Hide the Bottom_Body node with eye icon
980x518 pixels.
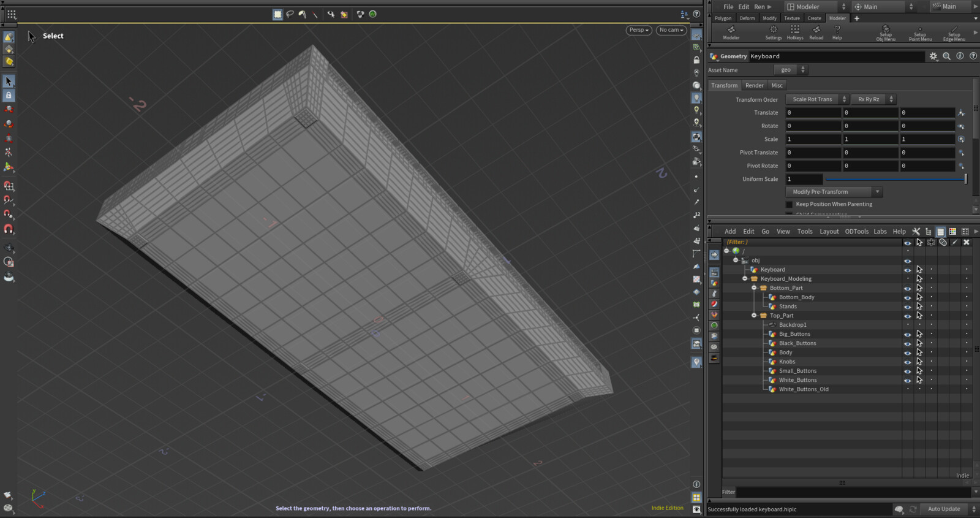pyautogui.click(x=908, y=297)
